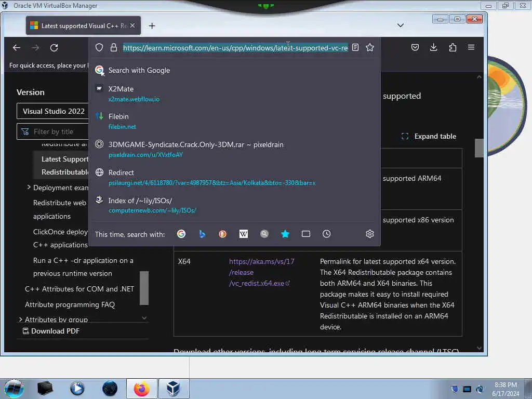Close the Latest supported Visual C++ tab
532x399 pixels.
coord(132,25)
